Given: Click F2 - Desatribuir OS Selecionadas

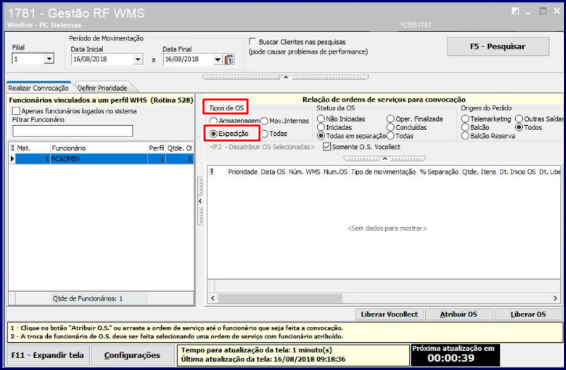Looking at the screenshot, I should coord(262,147).
